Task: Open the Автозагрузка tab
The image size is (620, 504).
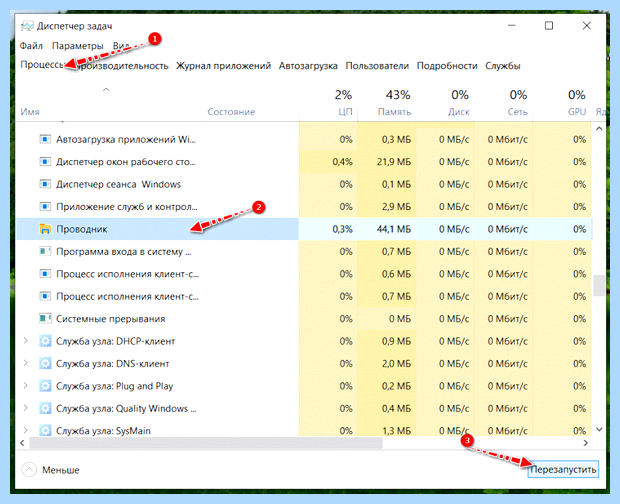Action: coord(308,66)
